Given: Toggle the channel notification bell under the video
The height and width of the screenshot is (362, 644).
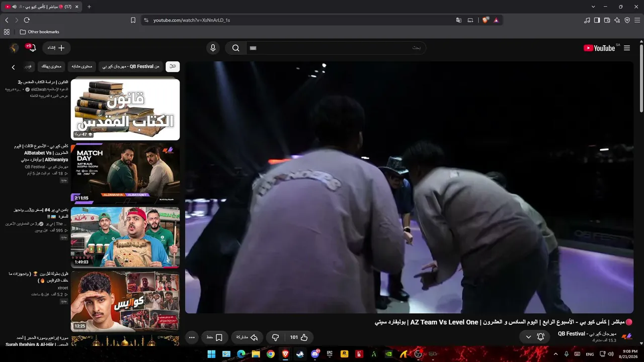Looking at the screenshot, I should click(x=541, y=337).
